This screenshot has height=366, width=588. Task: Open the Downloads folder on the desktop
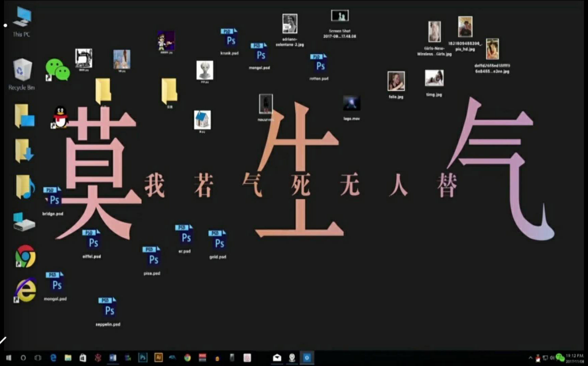coord(24,150)
